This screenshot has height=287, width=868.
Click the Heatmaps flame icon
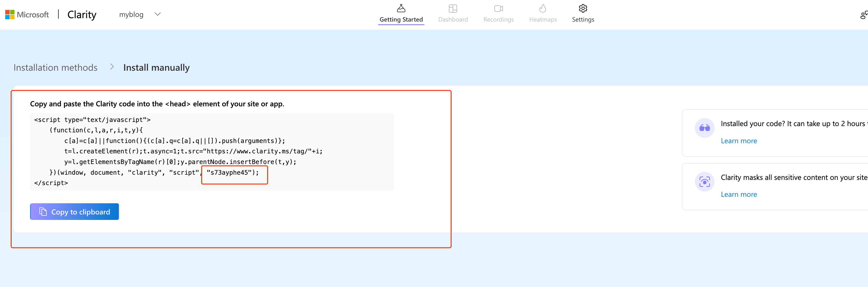[542, 8]
